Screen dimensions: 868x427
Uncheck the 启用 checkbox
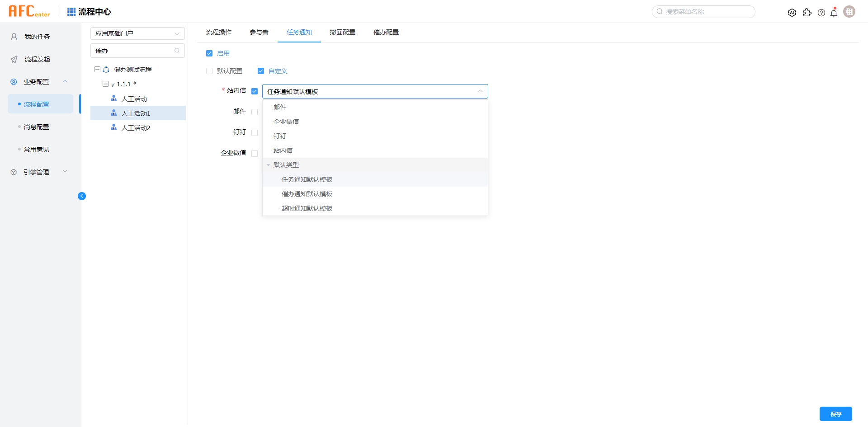point(209,53)
